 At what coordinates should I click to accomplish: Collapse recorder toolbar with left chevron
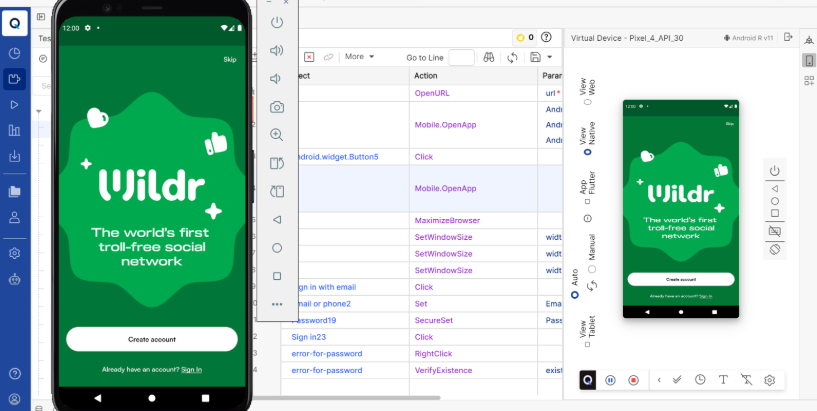pyautogui.click(x=659, y=380)
